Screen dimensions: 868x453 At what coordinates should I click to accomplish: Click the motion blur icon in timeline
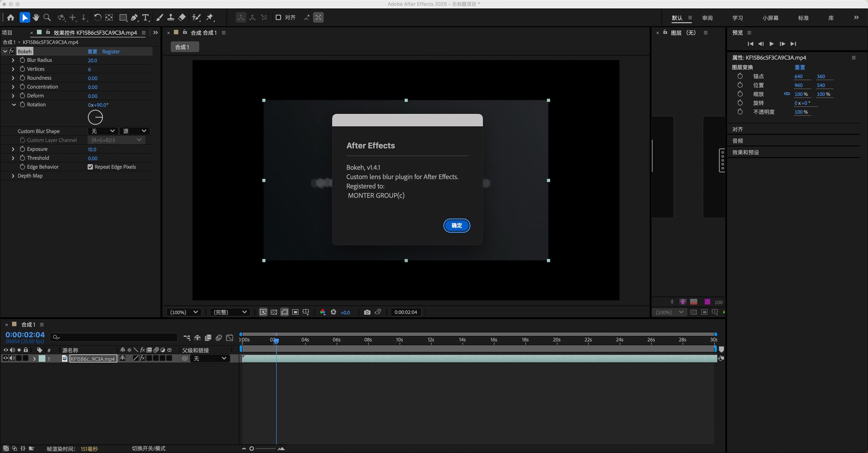(219, 338)
